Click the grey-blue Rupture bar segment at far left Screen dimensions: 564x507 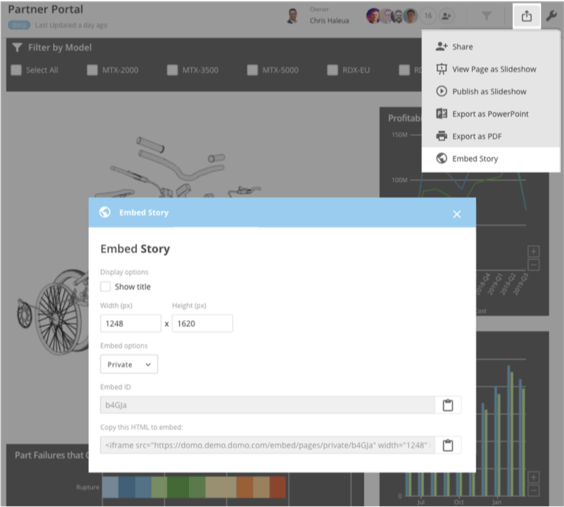click(x=110, y=487)
